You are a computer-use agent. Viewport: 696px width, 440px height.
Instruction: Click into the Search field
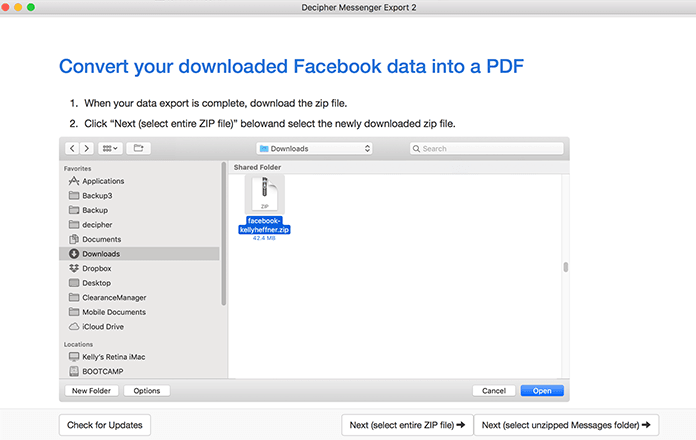pos(486,149)
